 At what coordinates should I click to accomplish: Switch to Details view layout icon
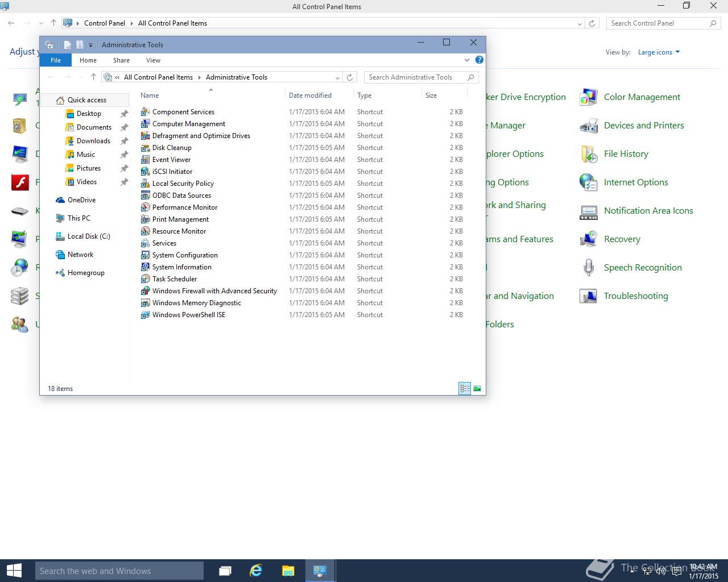[x=465, y=389]
